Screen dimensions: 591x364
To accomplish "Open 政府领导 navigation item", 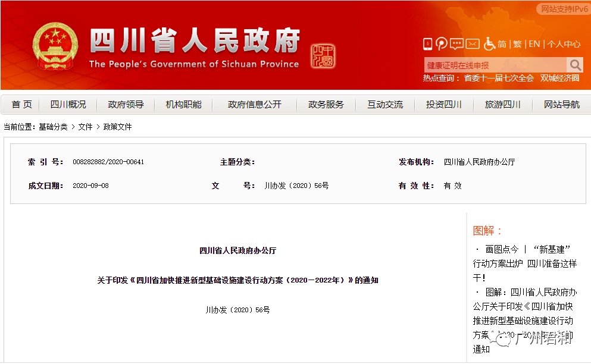I will [x=126, y=104].
